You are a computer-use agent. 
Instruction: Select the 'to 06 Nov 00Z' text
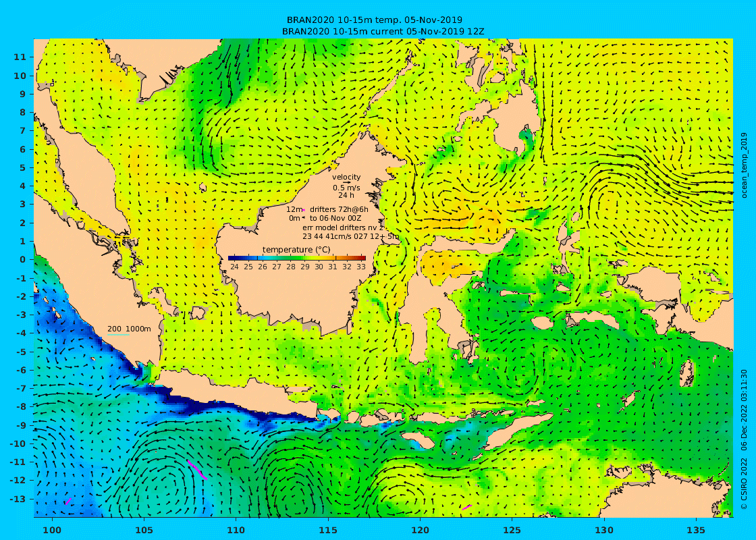335,218
